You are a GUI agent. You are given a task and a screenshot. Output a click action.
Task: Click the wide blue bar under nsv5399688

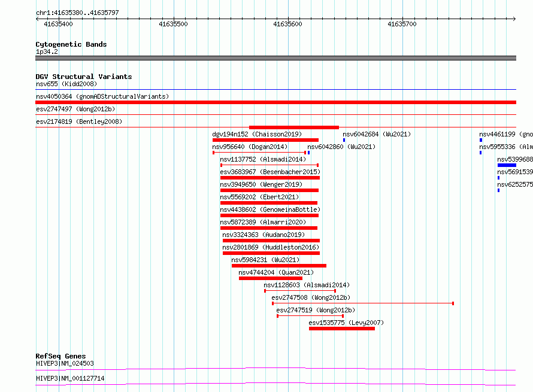pyautogui.click(x=507, y=165)
